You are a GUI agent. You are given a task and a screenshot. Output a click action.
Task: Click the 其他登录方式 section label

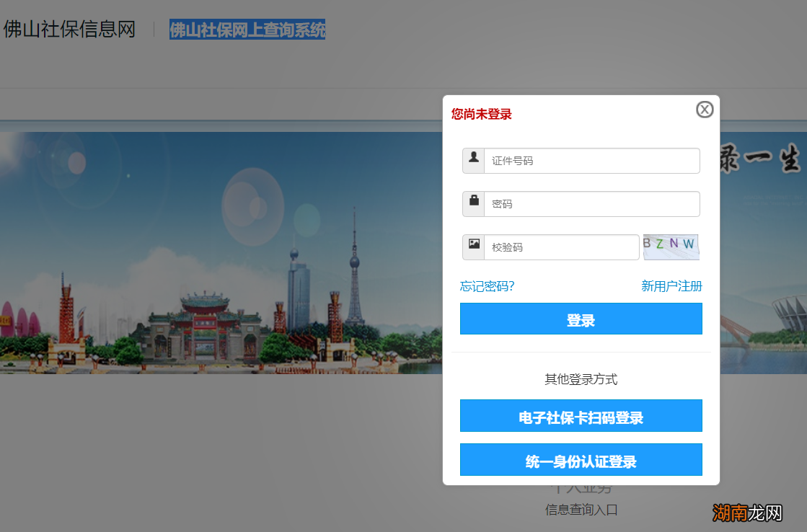tap(581, 378)
